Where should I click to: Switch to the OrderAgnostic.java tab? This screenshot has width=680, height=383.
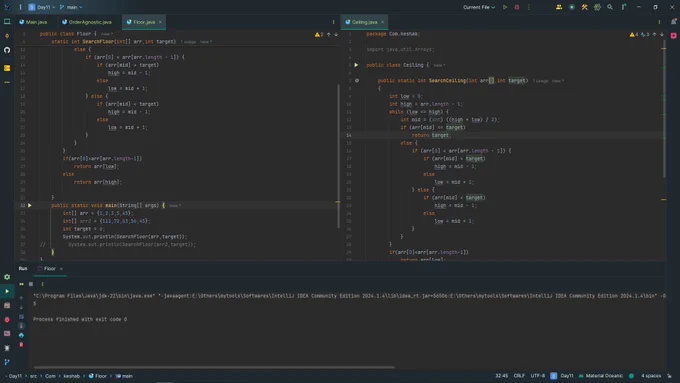coord(87,22)
